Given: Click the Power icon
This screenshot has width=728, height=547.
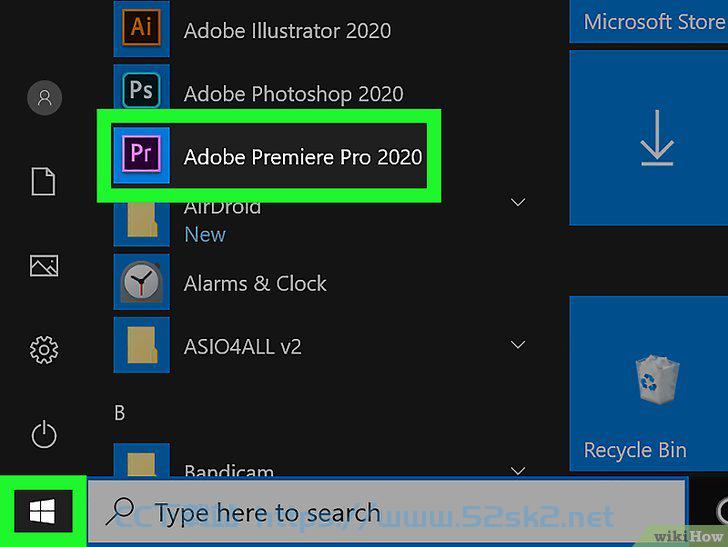Looking at the screenshot, I should pos(44,434).
